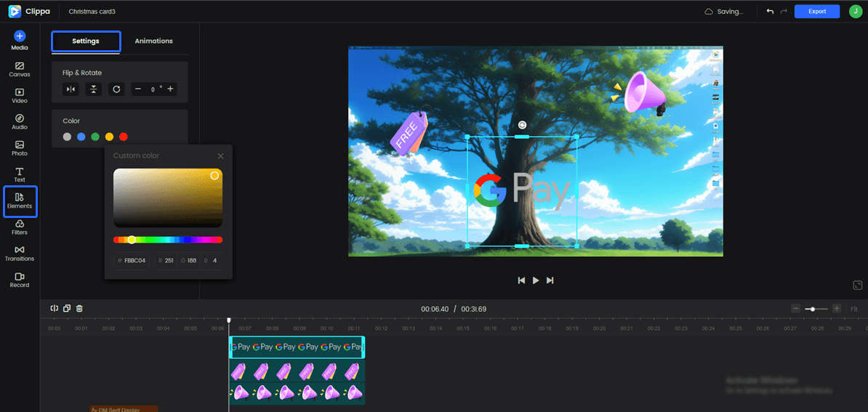Split the clip at playhead
This screenshot has width=868, height=412.
(55, 309)
